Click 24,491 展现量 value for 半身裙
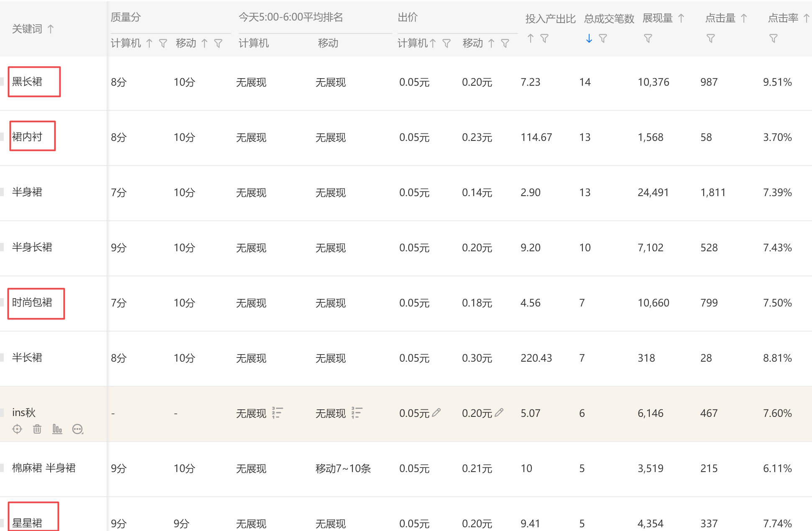Screen dimensions: 812x531 point(654,192)
